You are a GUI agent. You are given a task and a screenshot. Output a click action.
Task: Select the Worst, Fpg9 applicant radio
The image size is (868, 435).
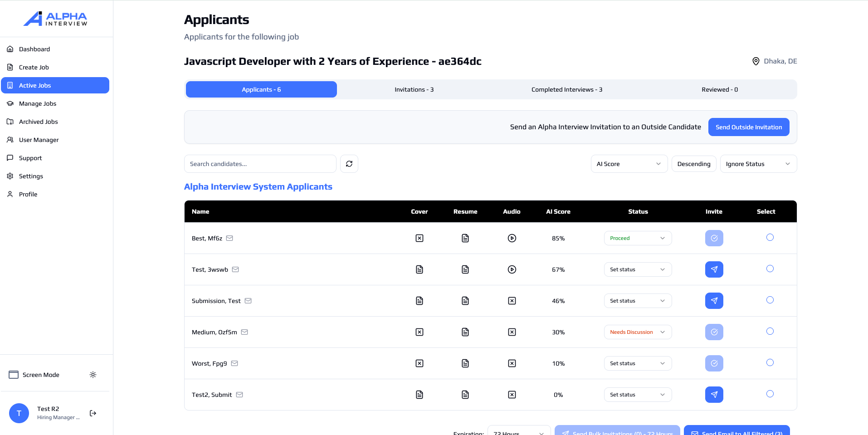770,362
